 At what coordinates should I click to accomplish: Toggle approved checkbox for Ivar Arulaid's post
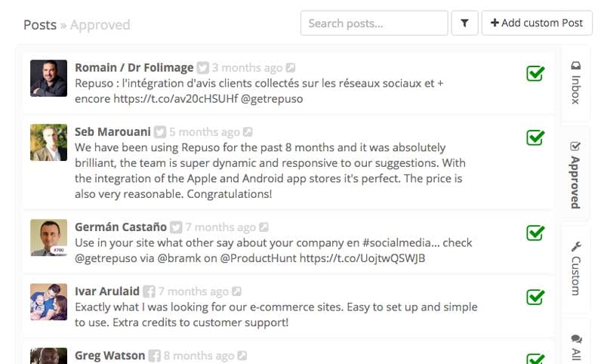coord(535,297)
